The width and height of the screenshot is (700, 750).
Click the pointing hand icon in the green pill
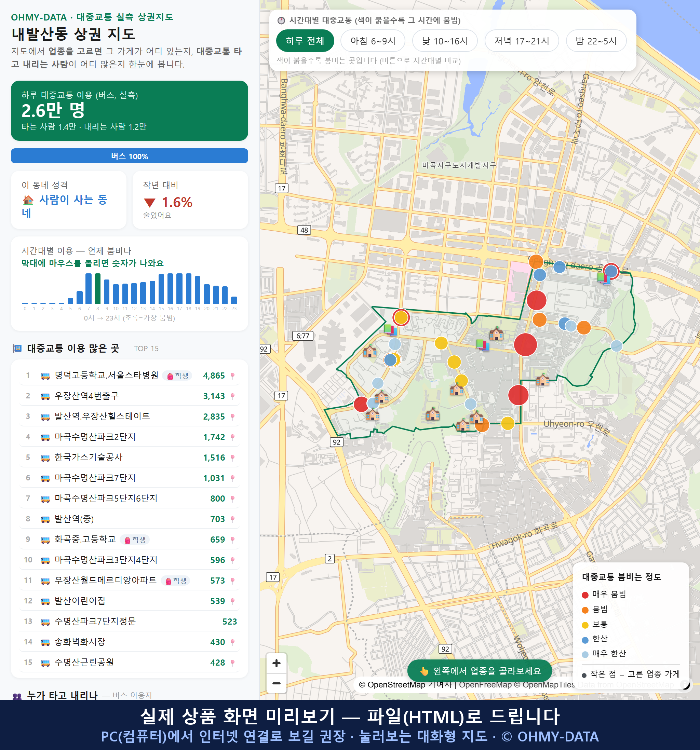point(424,671)
